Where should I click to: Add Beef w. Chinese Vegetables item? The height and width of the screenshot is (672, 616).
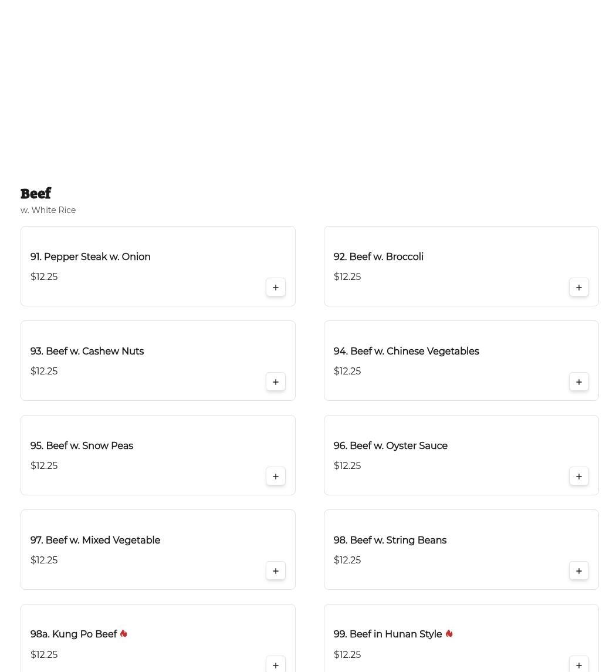579,382
